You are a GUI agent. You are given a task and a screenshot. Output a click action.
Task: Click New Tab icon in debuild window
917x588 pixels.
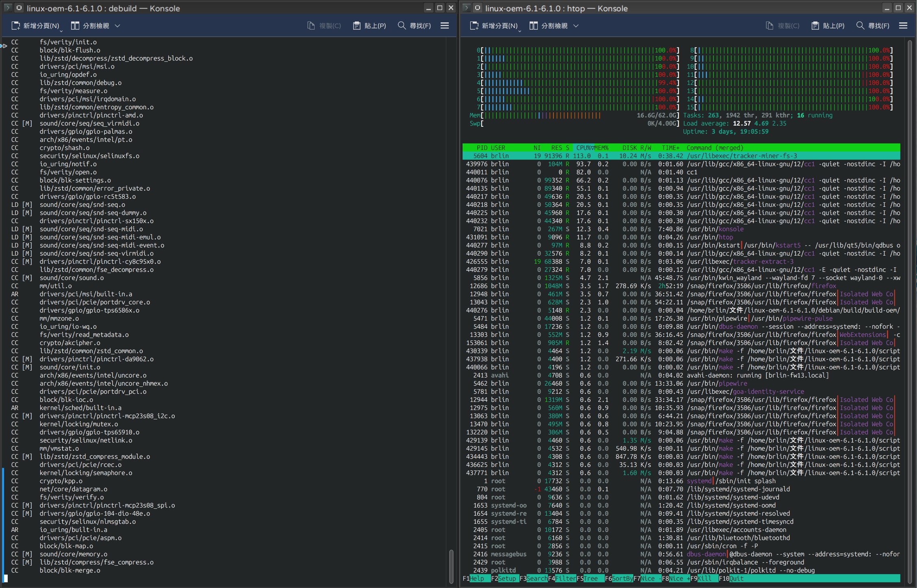tap(15, 26)
